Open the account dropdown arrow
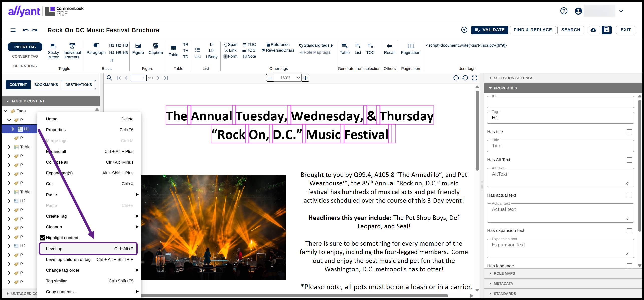Screen dimensions: 644x300 [621, 11]
